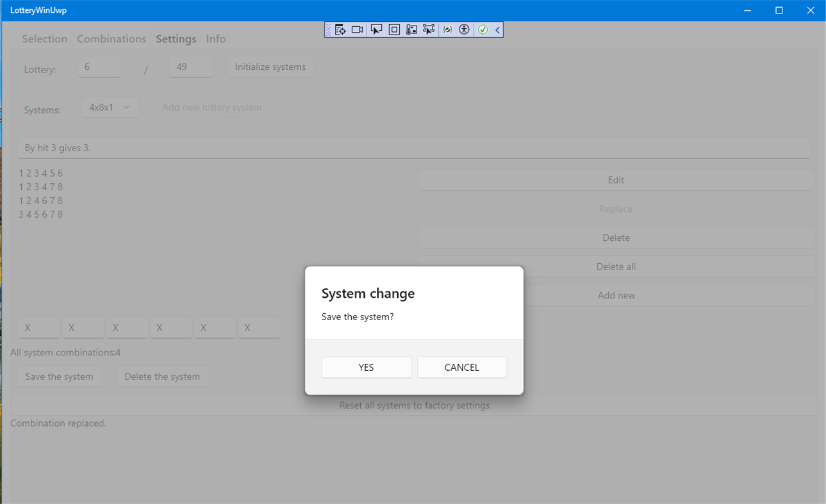826x504 pixels.
Task: Click Reset all systems to factory settings
Action: [x=414, y=405]
